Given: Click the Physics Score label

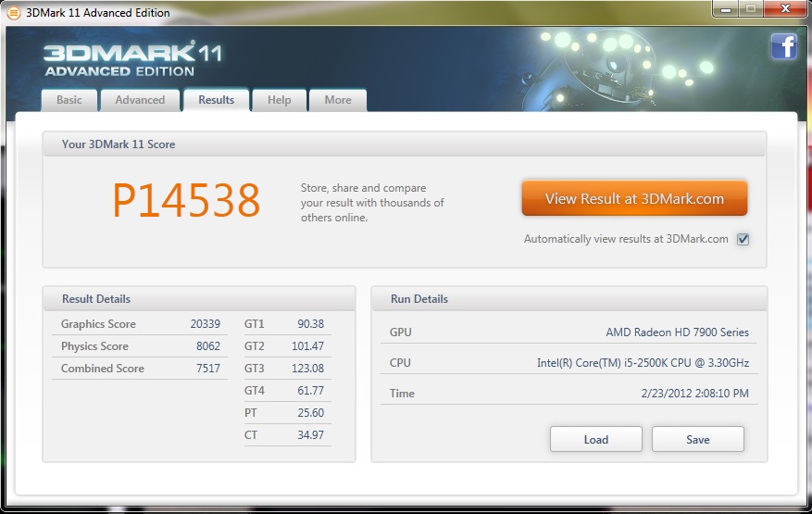Looking at the screenshot, I should (x=94, y=346).
